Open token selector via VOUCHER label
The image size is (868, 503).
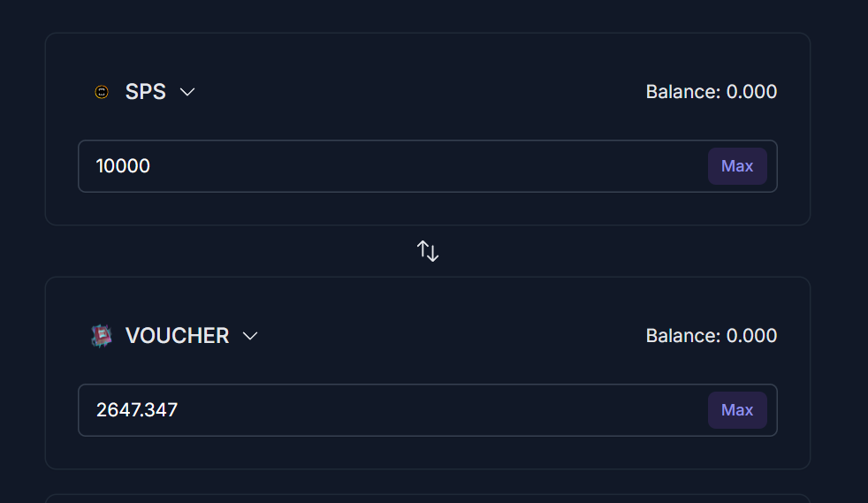pyautogui.click(x=177, y=336)
